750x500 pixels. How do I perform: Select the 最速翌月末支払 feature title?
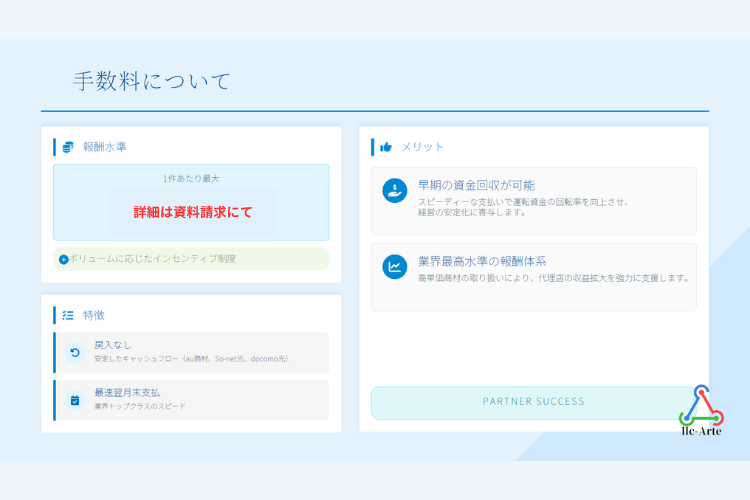pyautogui.click(x=127, y=393)
